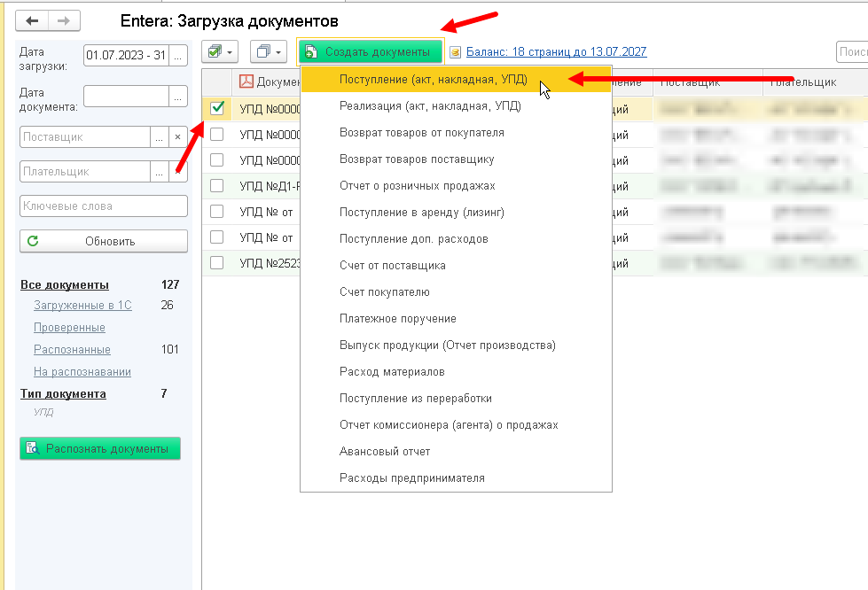Open the На распознавании filter link
868x590 pixels.
coord(82,371)
